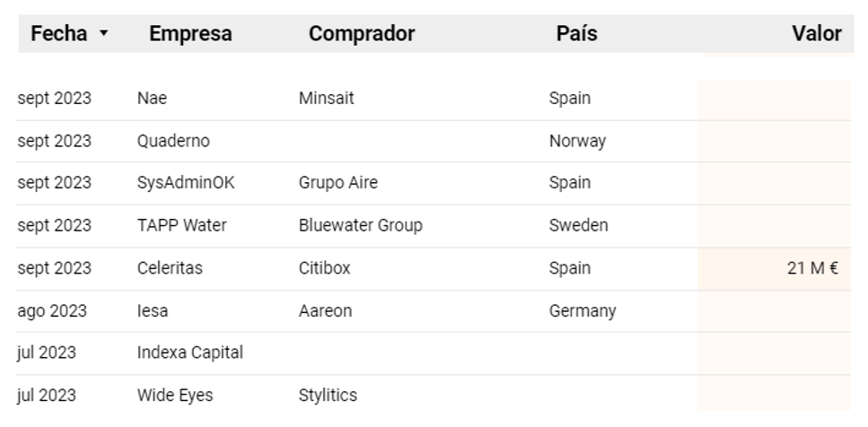Select the Sweden country cell
Viewport: 868px width, 427px height.
pos(578,225)
